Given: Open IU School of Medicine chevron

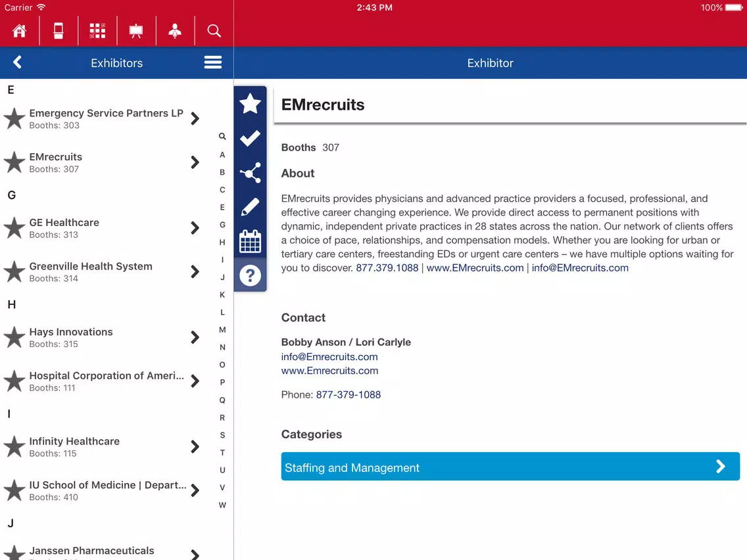Looking at the screenshot, I should (x=195, y=491).
